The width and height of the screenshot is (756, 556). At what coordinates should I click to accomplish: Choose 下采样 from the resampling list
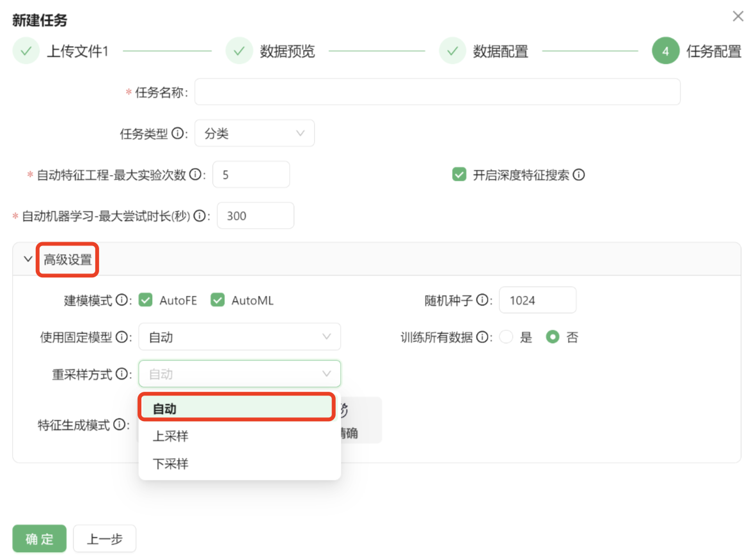point(171,464)
